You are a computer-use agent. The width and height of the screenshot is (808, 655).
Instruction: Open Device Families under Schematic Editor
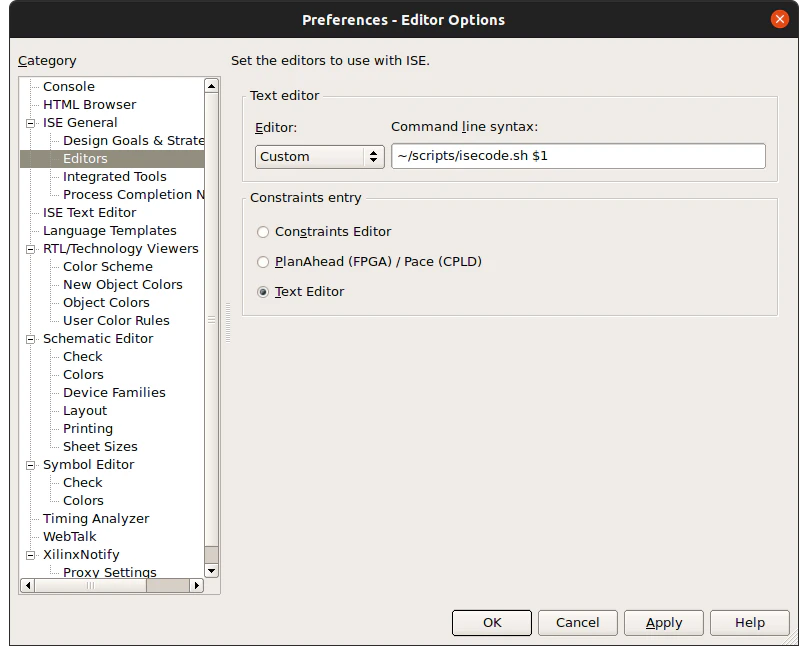coord(114,393)
